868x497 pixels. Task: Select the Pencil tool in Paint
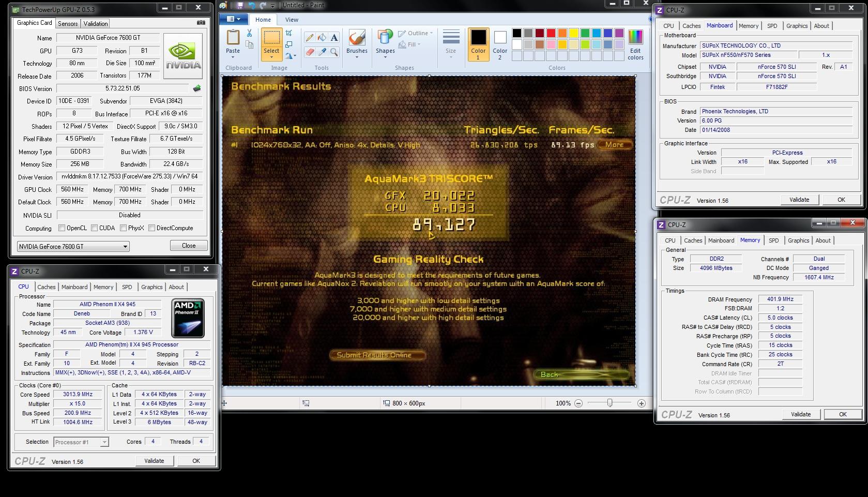pos(309,38)
